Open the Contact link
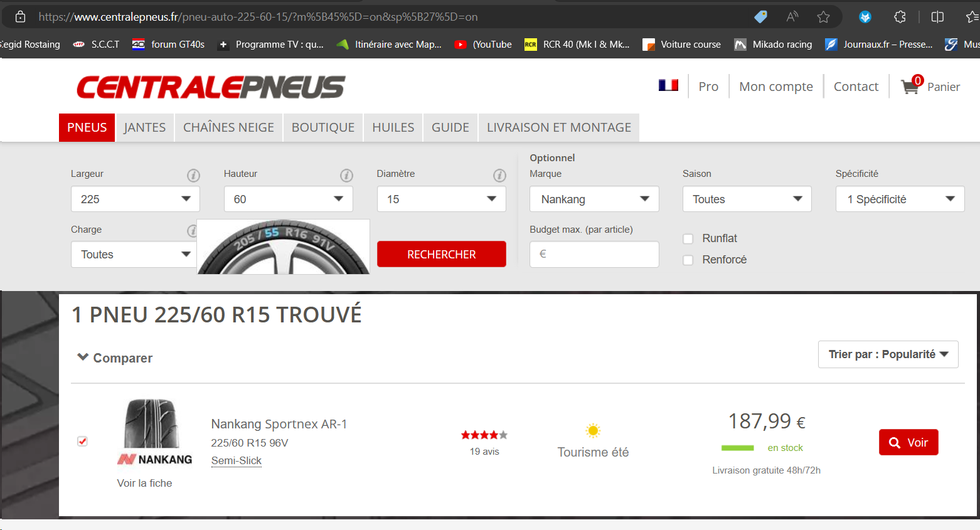The height and width of the screenshot is (530, 980). (856, 87)
